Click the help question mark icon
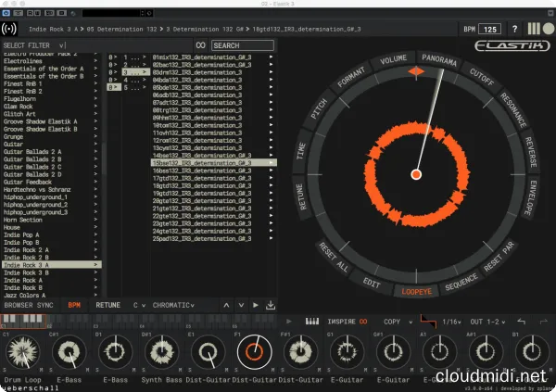 tap(514, 30)
